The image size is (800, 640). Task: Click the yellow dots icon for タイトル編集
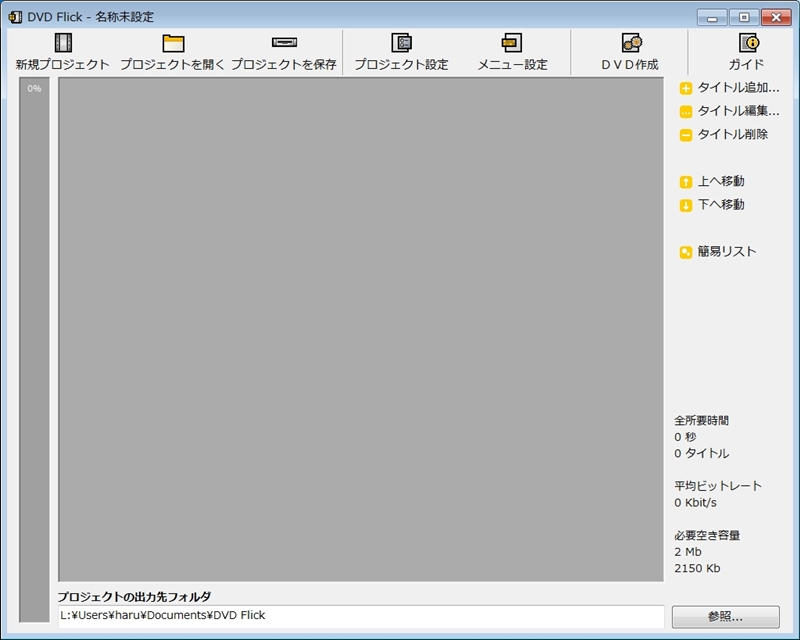(x=686, y=111)
